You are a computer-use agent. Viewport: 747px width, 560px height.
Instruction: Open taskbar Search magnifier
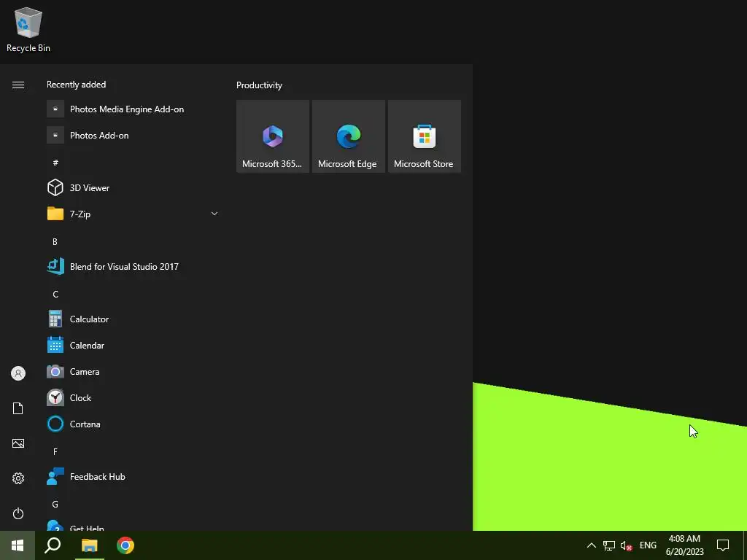point(53,545)
